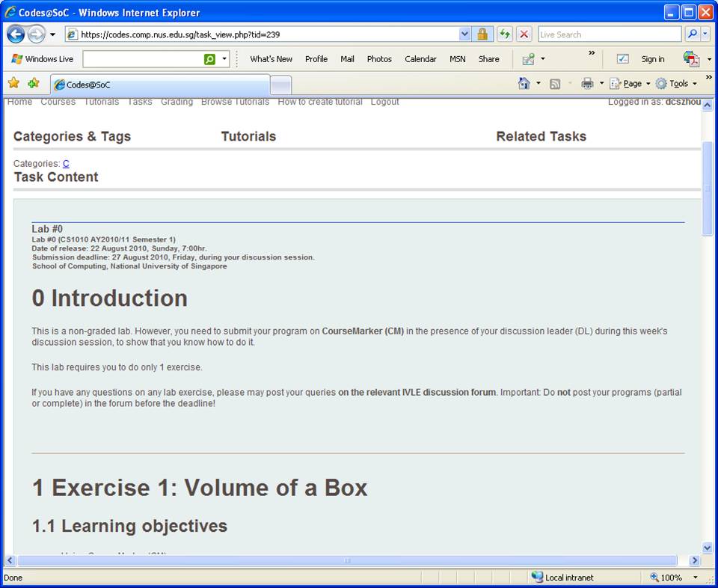Viewport: 718px width, 588px height.
Task: Click the Tasks navigation link
Action: point(140,102)
